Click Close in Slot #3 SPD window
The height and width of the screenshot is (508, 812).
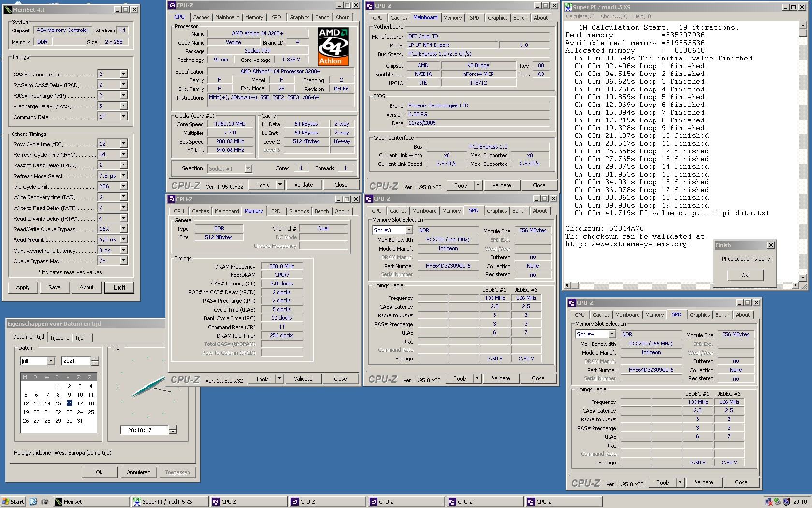coord(538,378)
